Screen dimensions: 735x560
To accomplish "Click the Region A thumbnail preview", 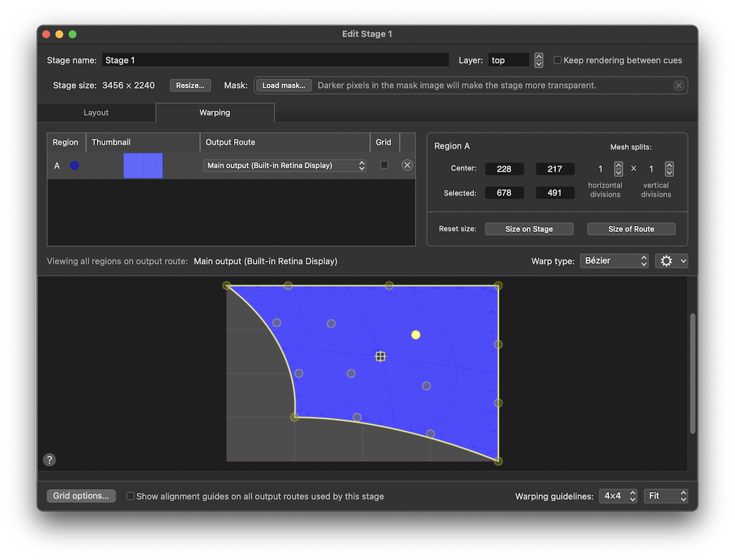I will (x=142, y=165).
